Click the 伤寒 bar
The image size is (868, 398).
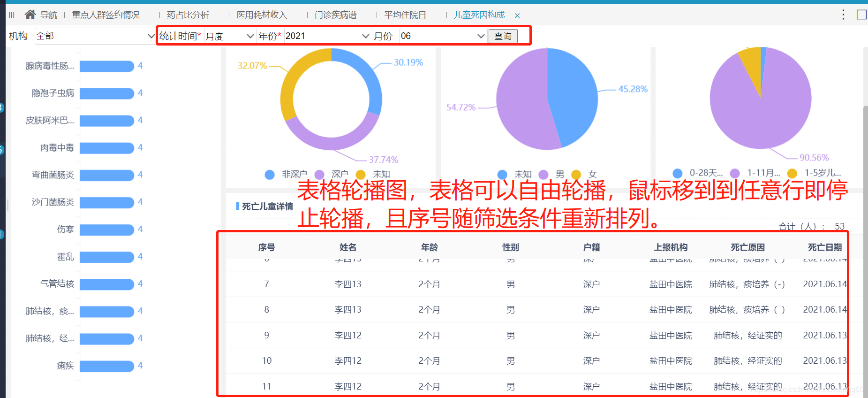coord(107,230)
